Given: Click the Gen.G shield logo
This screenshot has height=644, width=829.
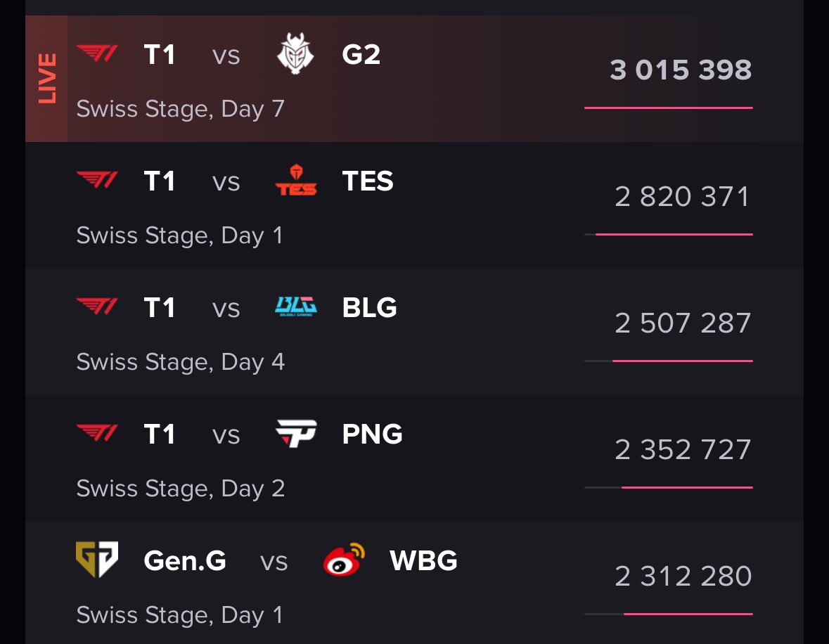Looking at the screenshot, I should click(97, 560).
